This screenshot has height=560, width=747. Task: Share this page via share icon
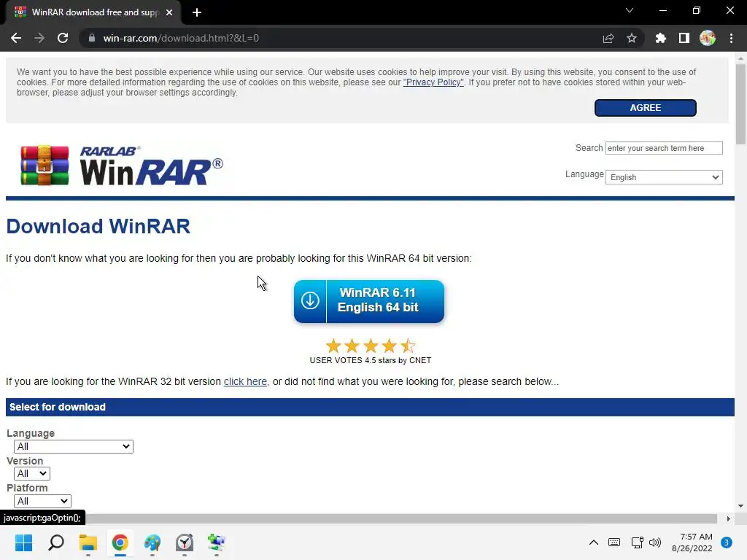point(608,38)
